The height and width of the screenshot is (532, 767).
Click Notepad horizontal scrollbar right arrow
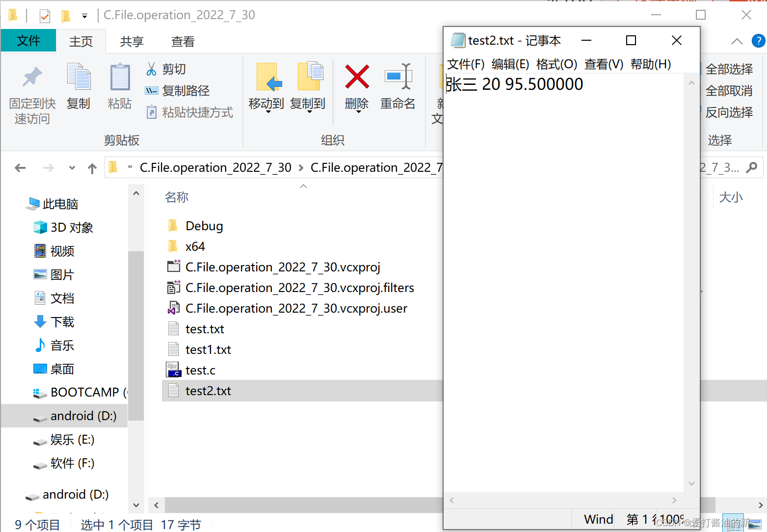(675, 500)
